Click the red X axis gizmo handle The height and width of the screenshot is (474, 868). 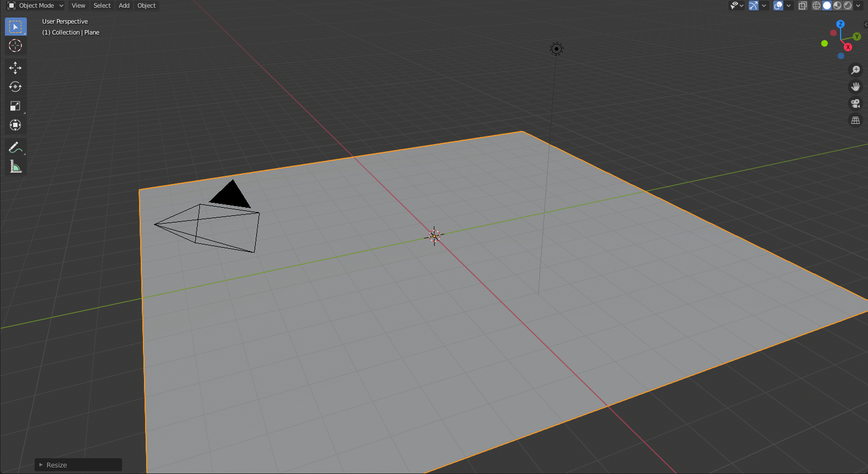(x=848, y=47)
